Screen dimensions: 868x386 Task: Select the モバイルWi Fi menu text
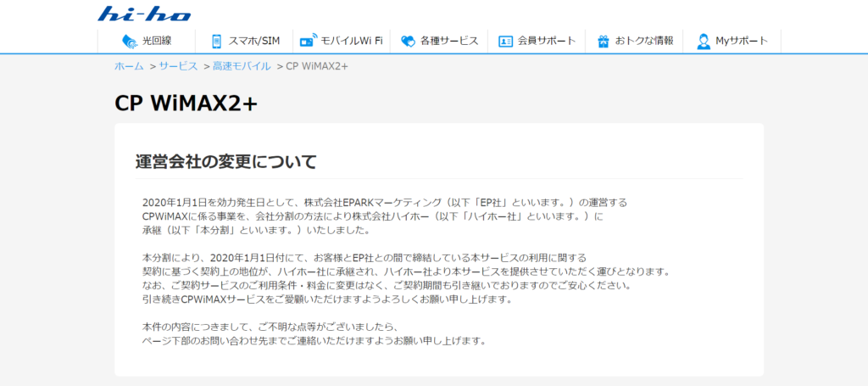tap(352, 41)
